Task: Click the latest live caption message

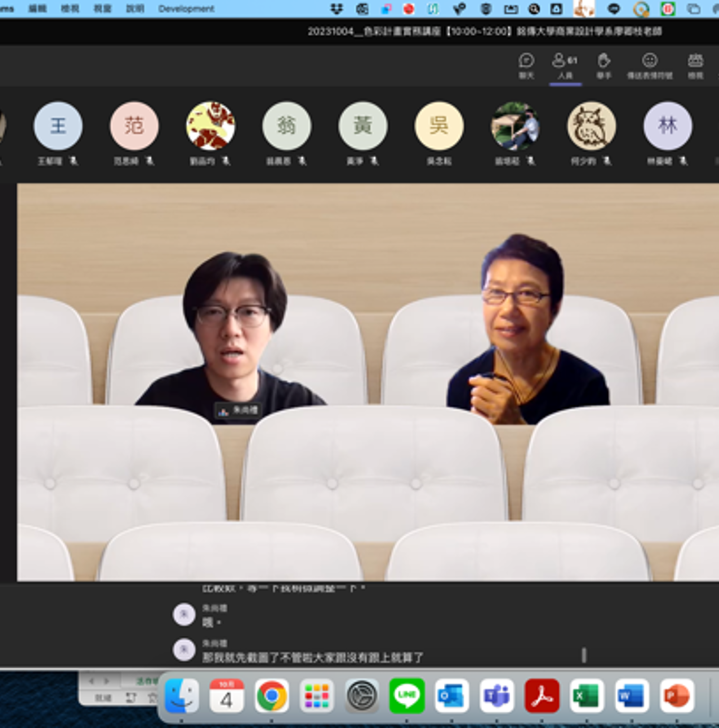Action: [313, 657]
